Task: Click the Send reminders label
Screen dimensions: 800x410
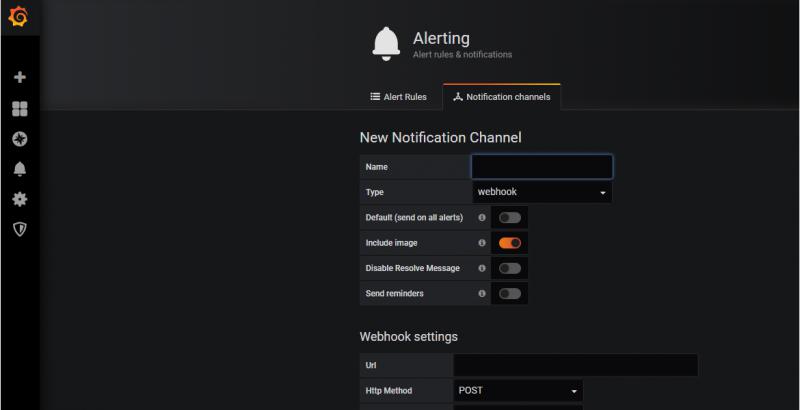Action: pos(394,294)
